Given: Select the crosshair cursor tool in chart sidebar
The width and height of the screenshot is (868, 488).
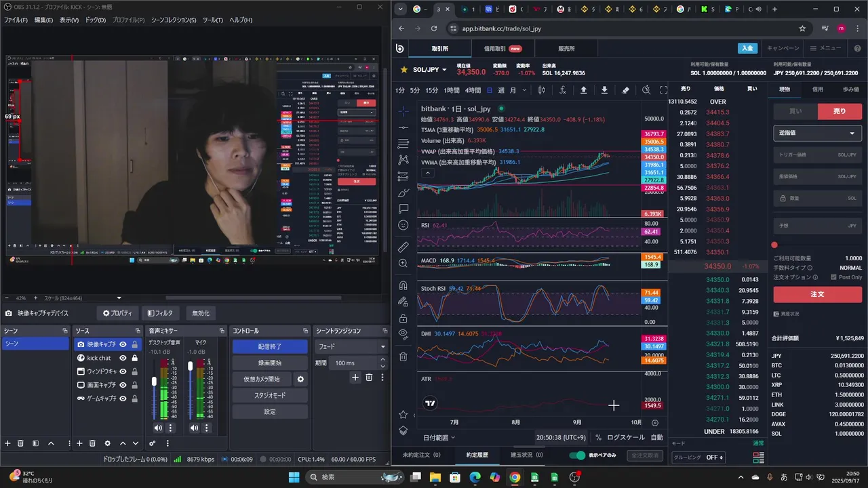Looking at the screenshot, I should point(403,110).
